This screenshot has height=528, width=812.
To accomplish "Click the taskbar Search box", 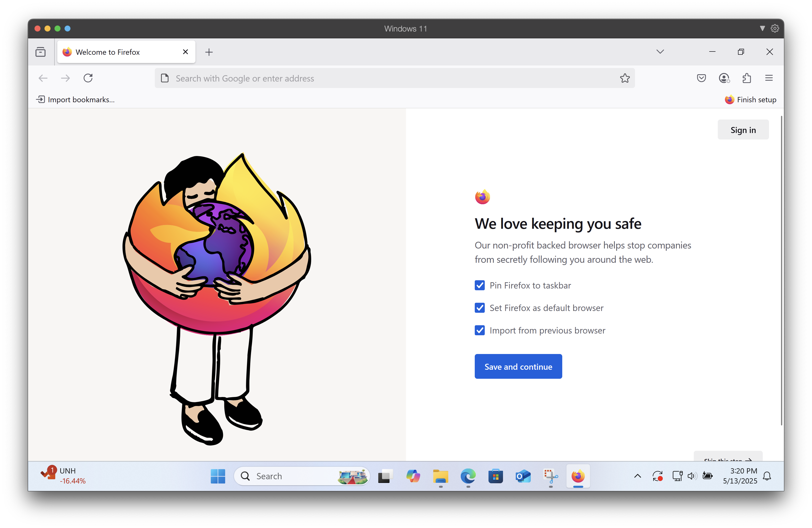I will tap(301, 476).
